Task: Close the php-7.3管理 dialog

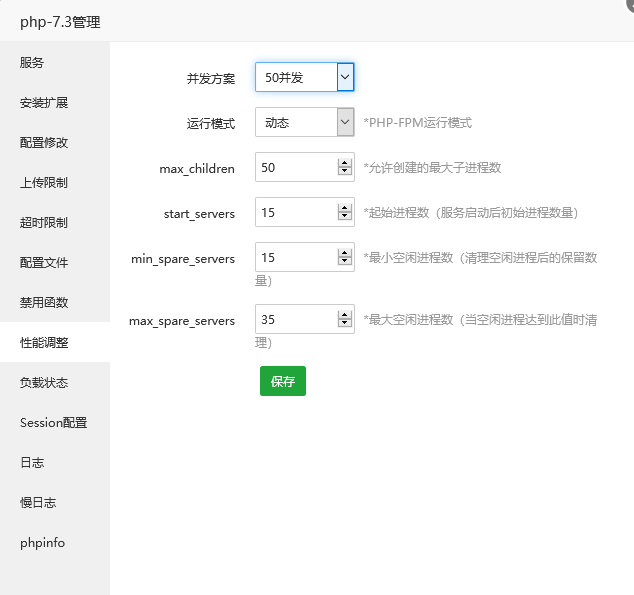Action: (630, 5)
